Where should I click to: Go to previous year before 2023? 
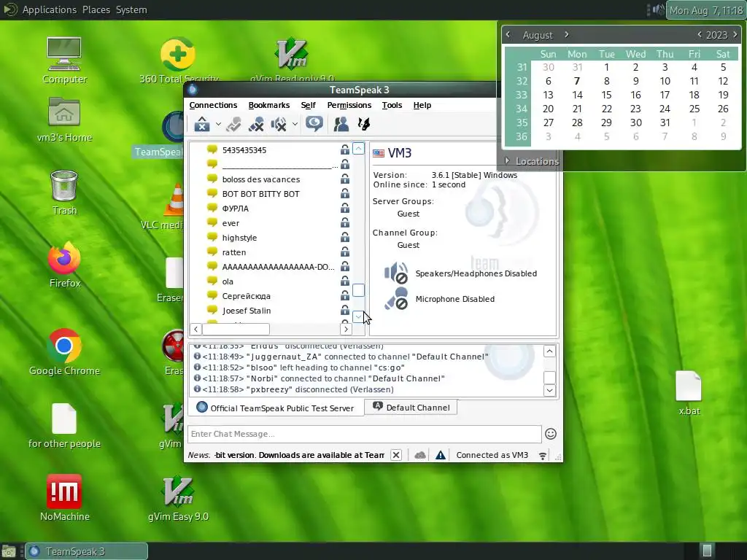(700, 35)
